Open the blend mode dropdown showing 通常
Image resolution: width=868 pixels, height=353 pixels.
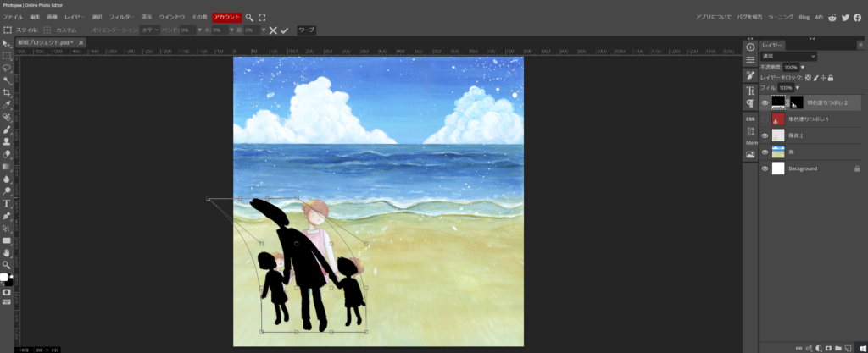(x=788, y=56)
